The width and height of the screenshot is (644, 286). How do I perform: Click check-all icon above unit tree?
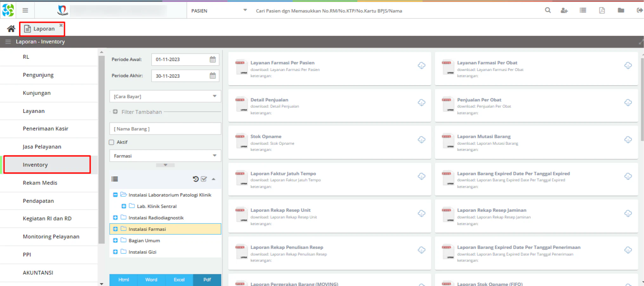[204, 179]
